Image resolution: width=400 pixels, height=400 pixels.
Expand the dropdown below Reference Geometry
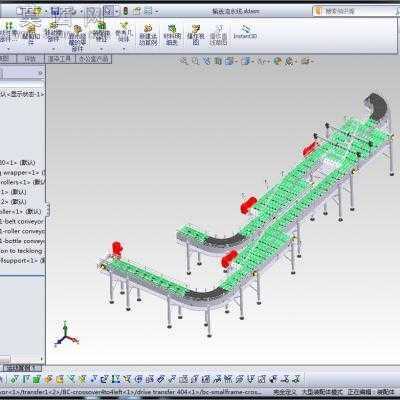coord(124,49)
